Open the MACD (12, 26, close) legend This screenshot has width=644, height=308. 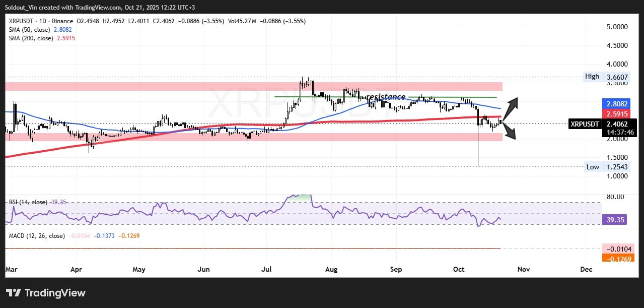[36, 236]
